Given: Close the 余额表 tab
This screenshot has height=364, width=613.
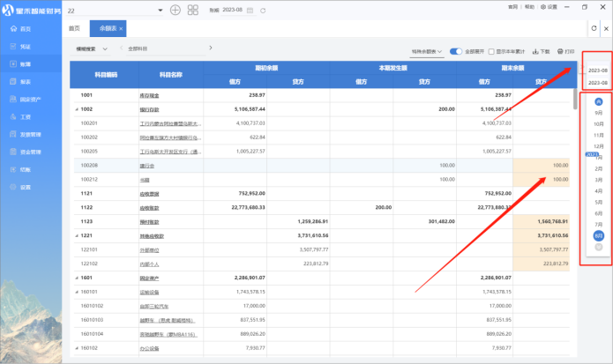Looking at the screenshot, I should pos(120,29).
